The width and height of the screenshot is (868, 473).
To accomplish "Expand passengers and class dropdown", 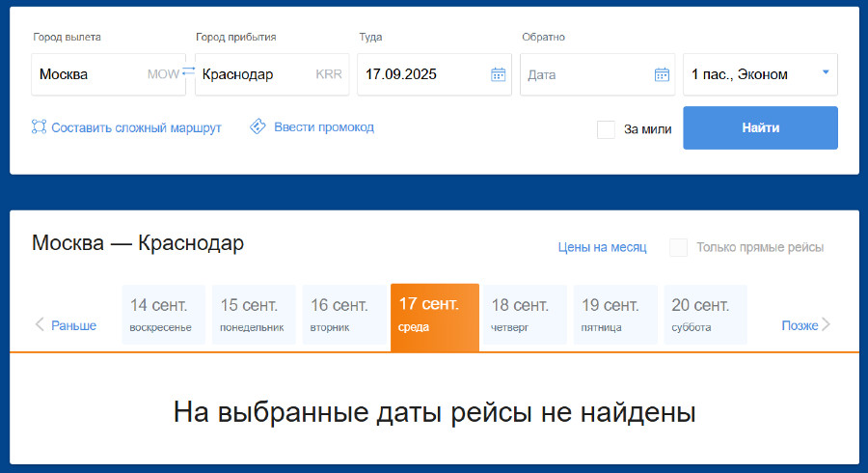I will tap(826, 71).
